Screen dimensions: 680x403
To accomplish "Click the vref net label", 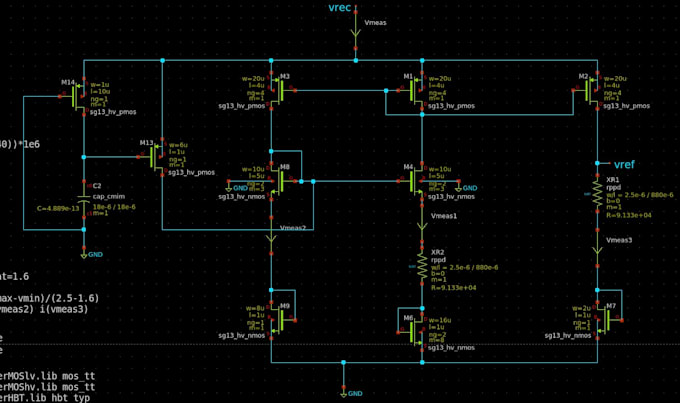I will pos(624,164).
